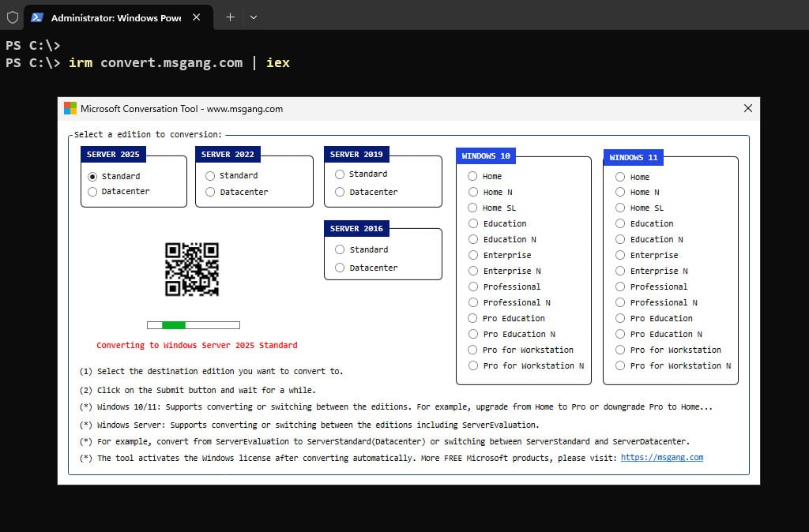Pick Windows 11 Pro for Workstation N
The width and height of the screenshot is (809, 532).
620,365
